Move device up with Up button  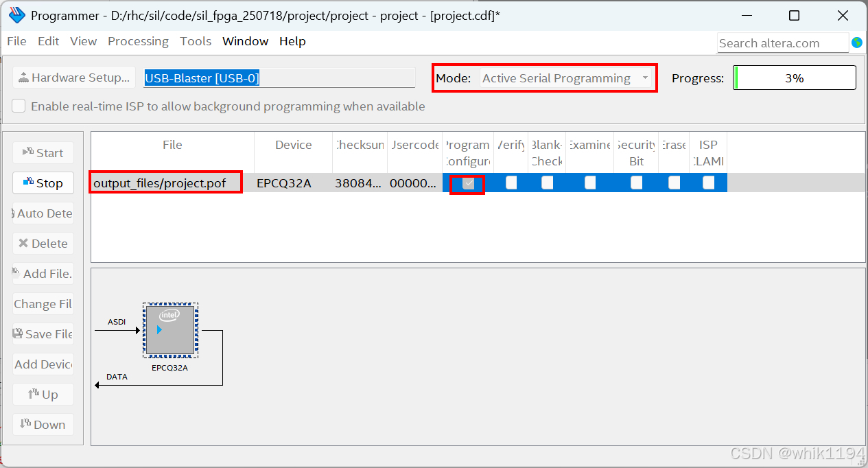(x=43, y=394)
